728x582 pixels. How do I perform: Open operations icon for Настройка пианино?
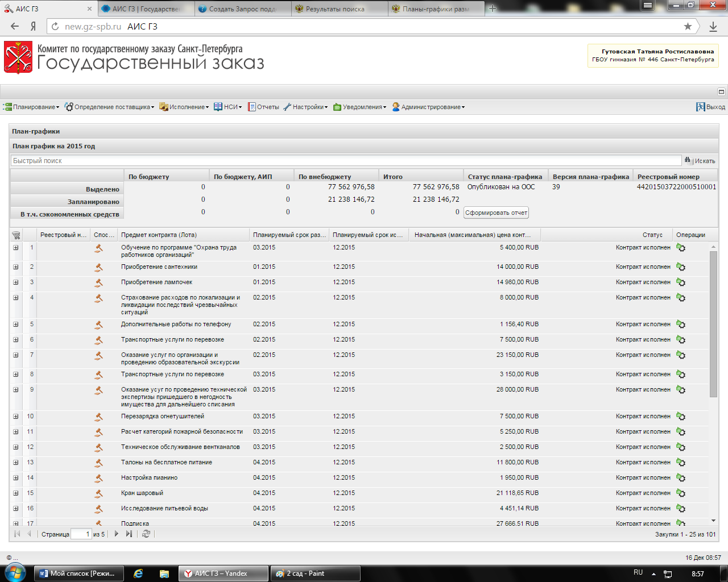click(x=681, y=478)
